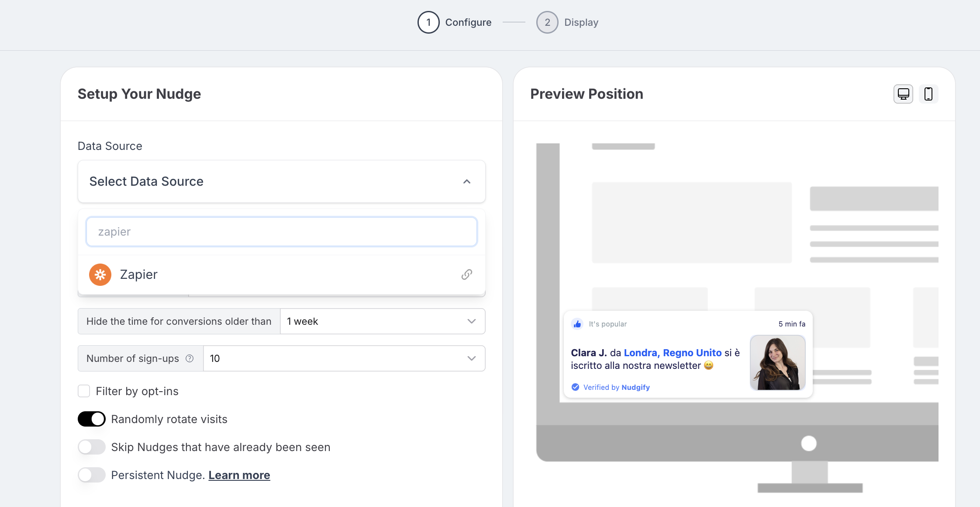Select the Configure step
Screen dimensions: 980x507
[468, 22]
